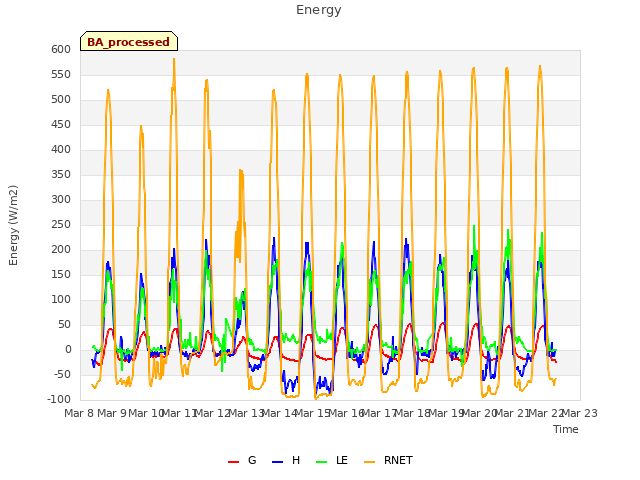Screen dimensions: 640x480
Task: Click the green LE legend marker
Action: click(x=322, y=462)
